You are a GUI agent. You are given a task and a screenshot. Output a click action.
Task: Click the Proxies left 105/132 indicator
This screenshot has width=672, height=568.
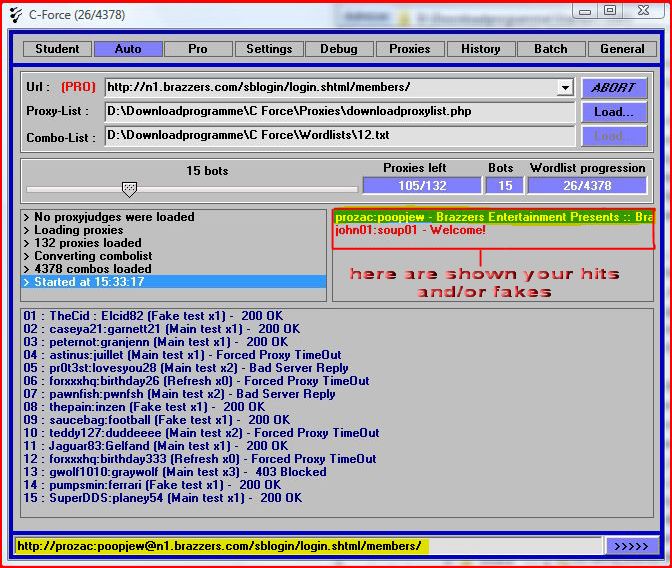click(423, 186)
